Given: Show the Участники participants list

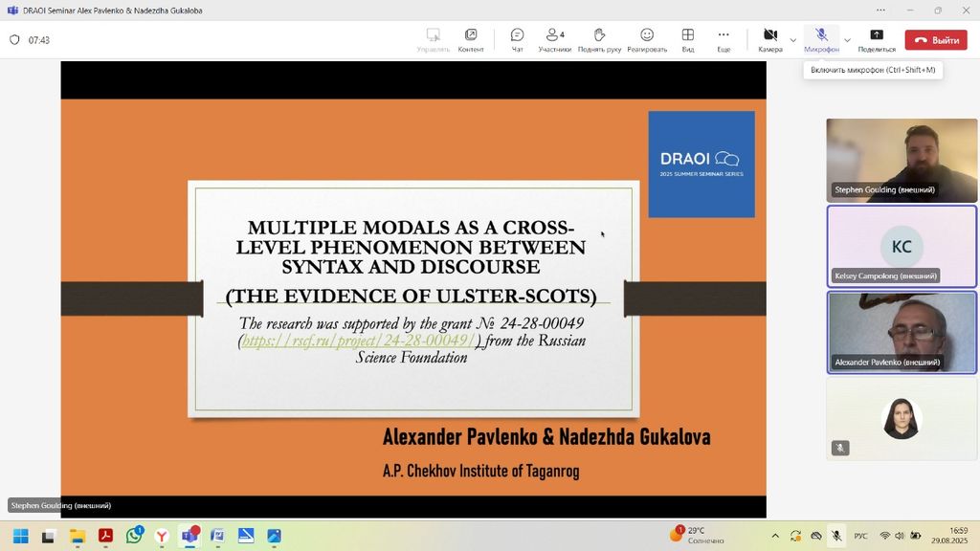Looking at the screenshot, I should click(x=554, y=39).
